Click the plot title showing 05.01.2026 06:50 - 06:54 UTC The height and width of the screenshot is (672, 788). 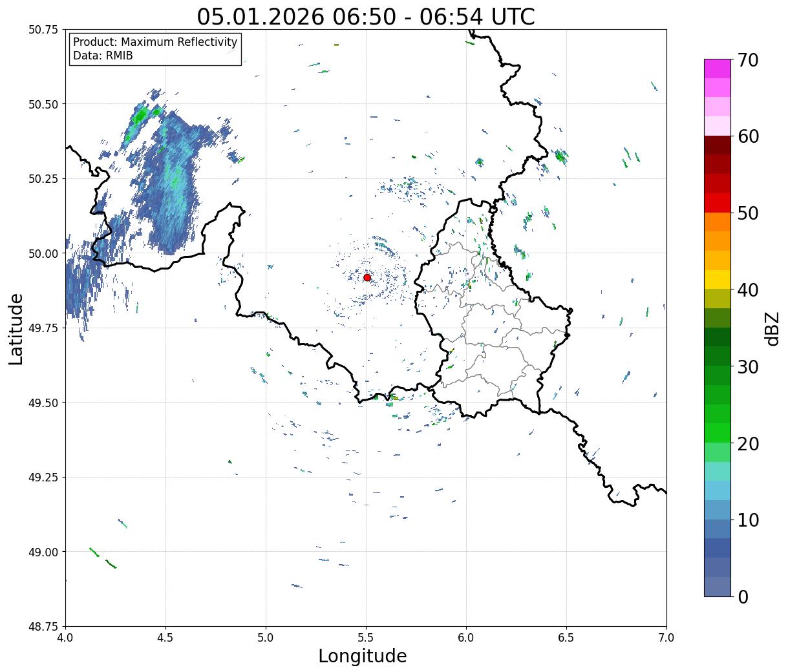pos(366,16)
